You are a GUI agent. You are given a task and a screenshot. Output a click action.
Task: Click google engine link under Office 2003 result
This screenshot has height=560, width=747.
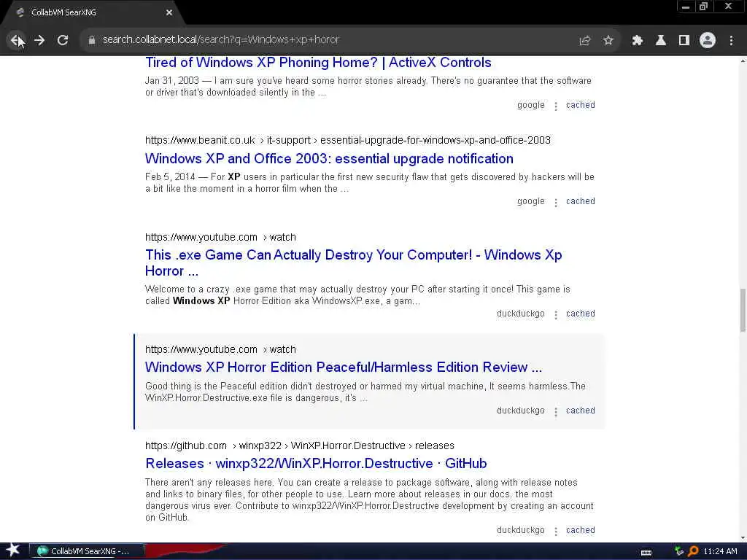tap(531, 201)
